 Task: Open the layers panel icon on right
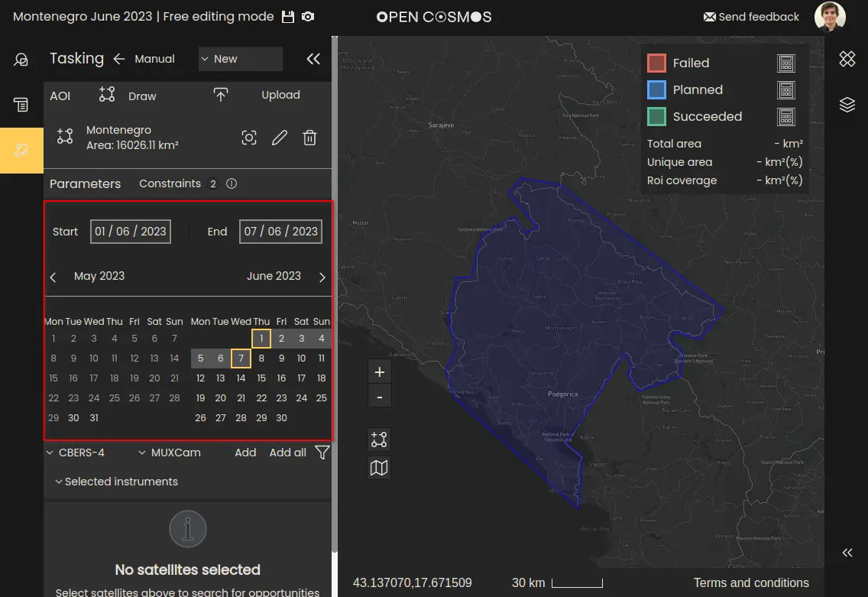point(847,105)
